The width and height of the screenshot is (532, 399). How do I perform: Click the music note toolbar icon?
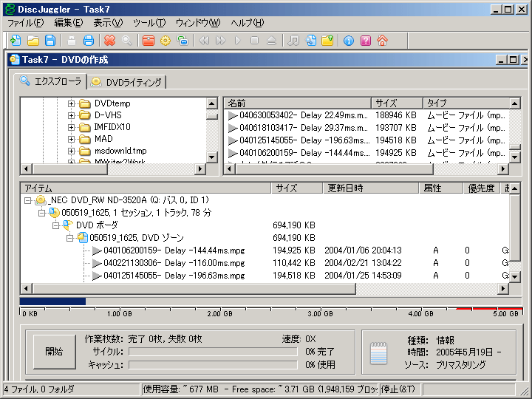(293, 41)
